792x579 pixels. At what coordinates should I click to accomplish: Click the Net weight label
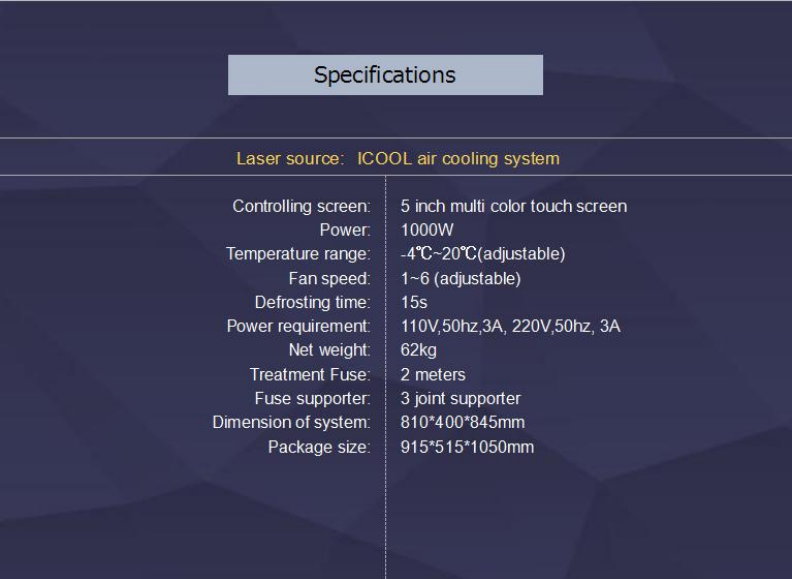click(x=329, y=350)
